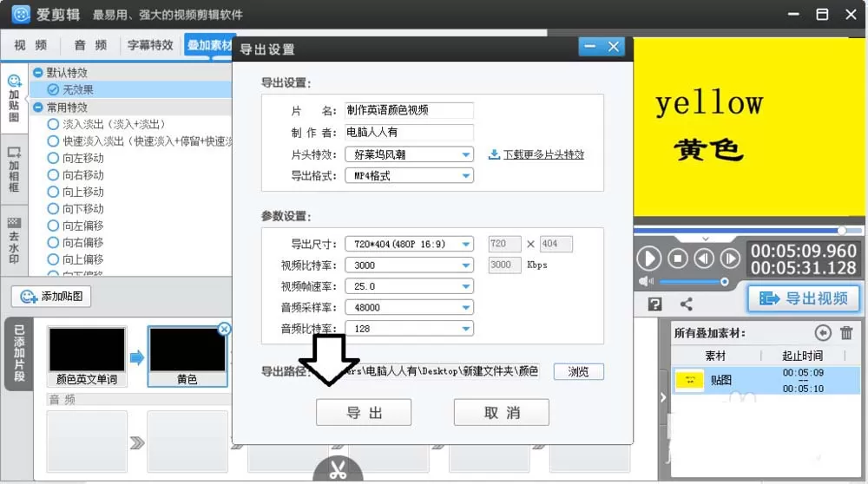This screenshot has height=484, width=868.
Task: Click the stop playback button
Action: point(678,258)
